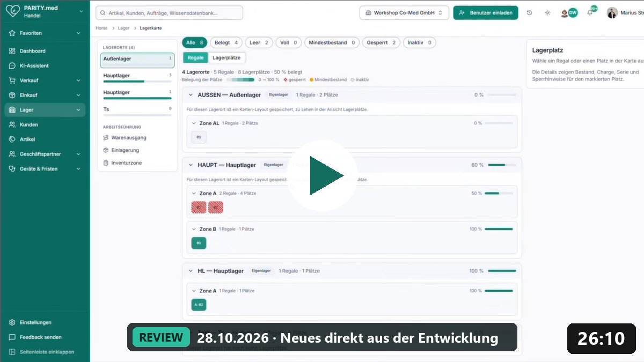
Task: Click the PARITY.med heart logo
Action: click(12, 11)
